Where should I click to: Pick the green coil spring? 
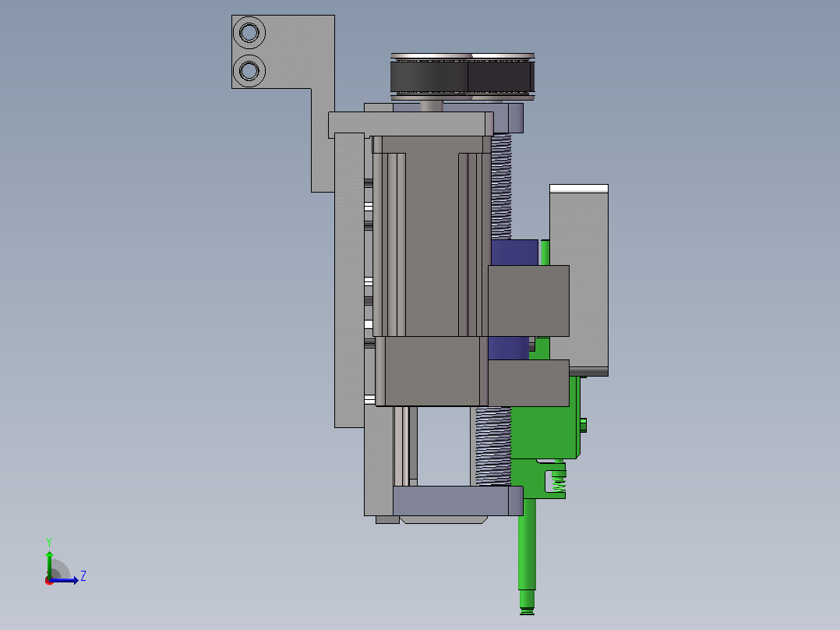pos(559,483)
